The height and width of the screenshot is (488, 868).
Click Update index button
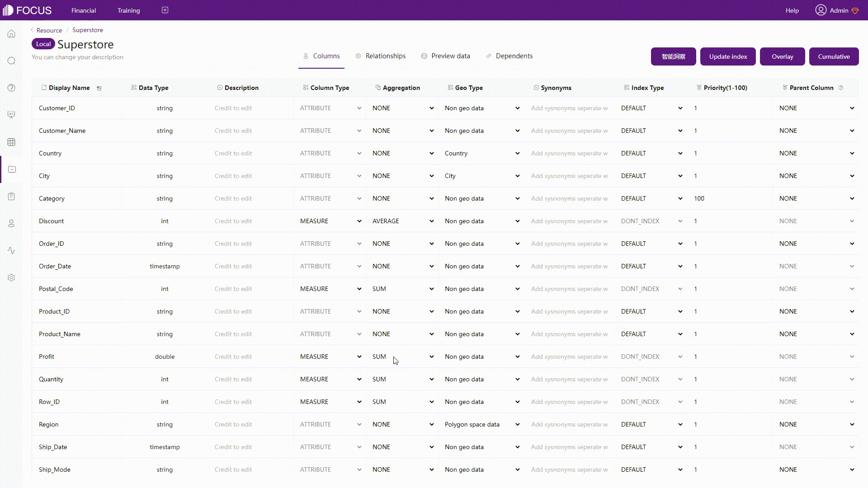point(728,56)
